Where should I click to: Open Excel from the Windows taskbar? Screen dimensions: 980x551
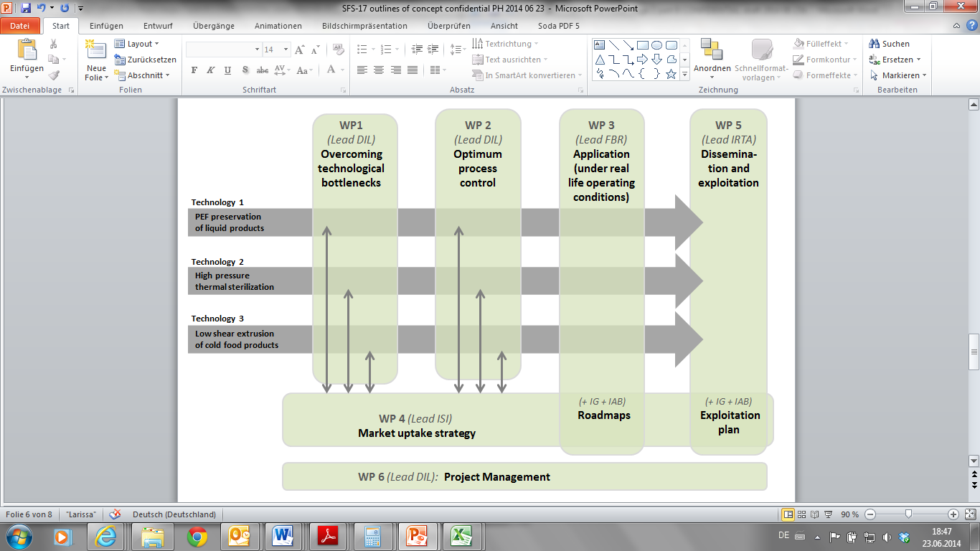(460, 536)
